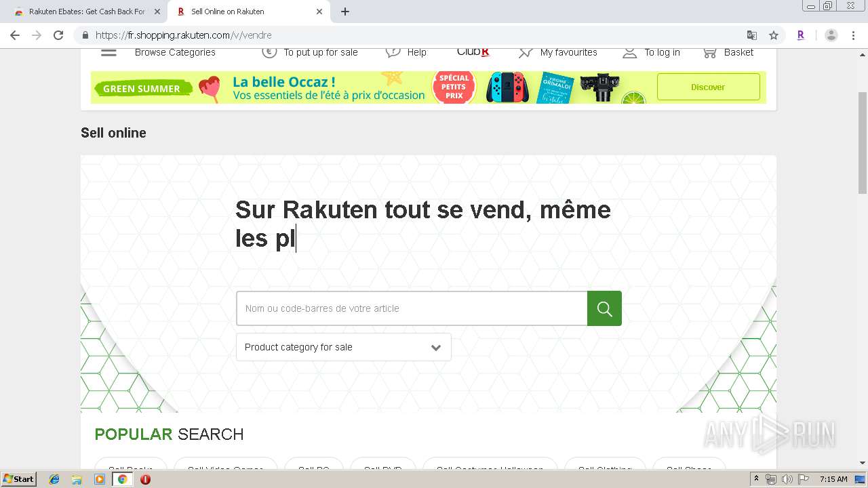Expand 'Product category for sale' dropdown
The height and width of the screenshot is (488, 868).
pos(344,347)
